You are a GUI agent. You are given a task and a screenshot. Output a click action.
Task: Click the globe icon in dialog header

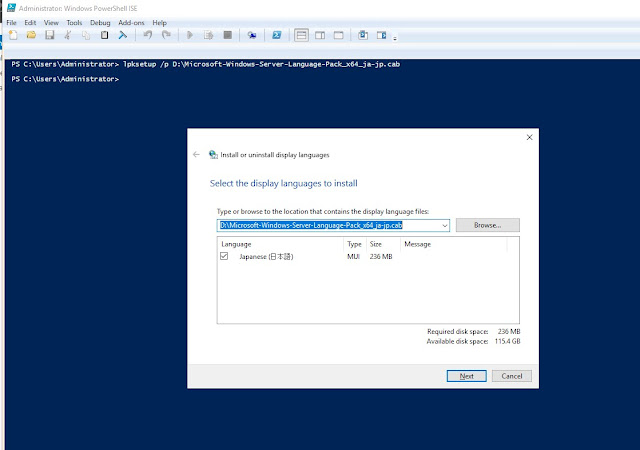tap(213, 154)
